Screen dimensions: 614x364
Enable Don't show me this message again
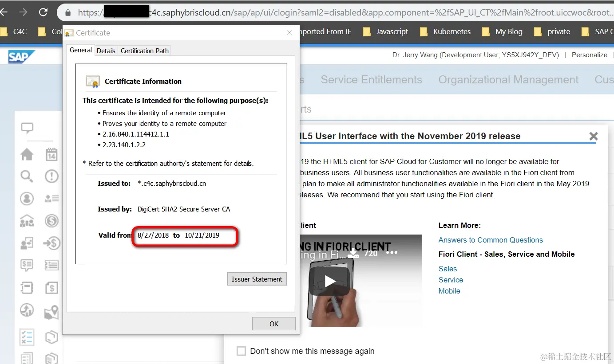(241, 351)
